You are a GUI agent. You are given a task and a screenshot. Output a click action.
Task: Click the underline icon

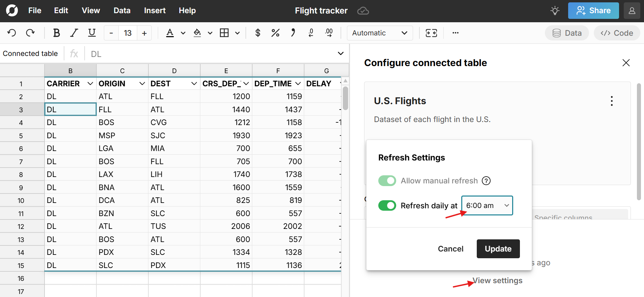pyautogui.click(x=92, y=33)
